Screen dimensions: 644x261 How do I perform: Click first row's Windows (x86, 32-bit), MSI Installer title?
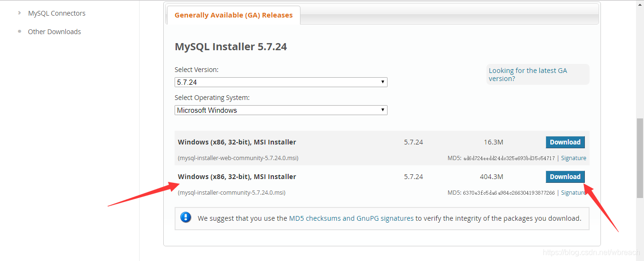point(237,142)
